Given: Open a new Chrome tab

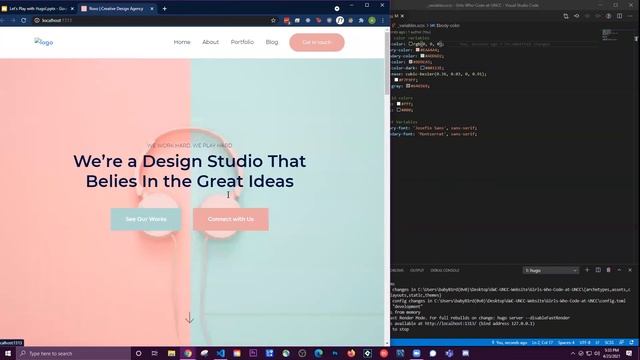Looking at the screenshot, I should tap(164, 9).
